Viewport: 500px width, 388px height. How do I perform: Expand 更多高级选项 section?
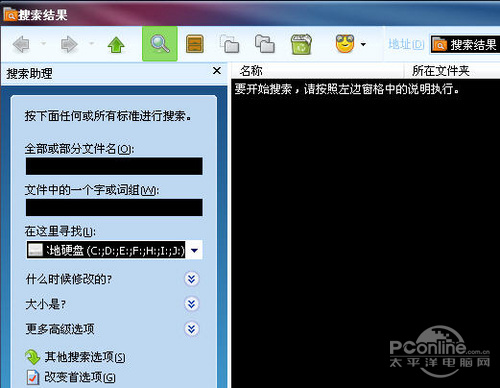tap(192, 329)
